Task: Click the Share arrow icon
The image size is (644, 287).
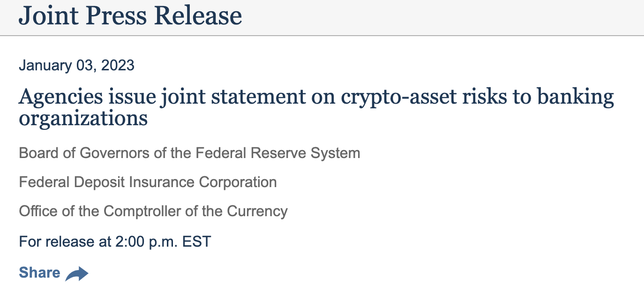Action: point(76,273)
